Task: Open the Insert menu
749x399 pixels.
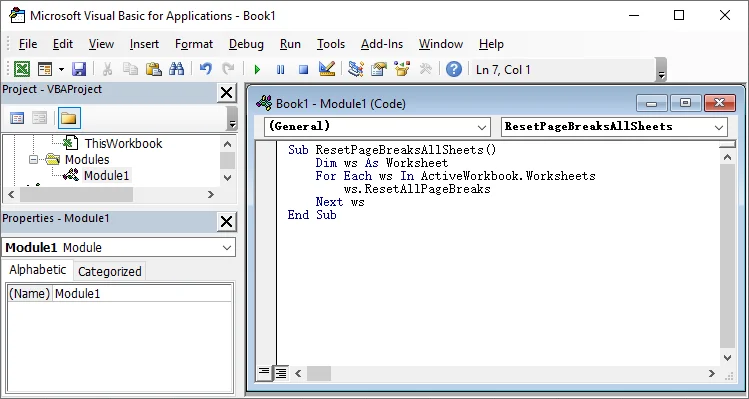Action: coord(144,44)
